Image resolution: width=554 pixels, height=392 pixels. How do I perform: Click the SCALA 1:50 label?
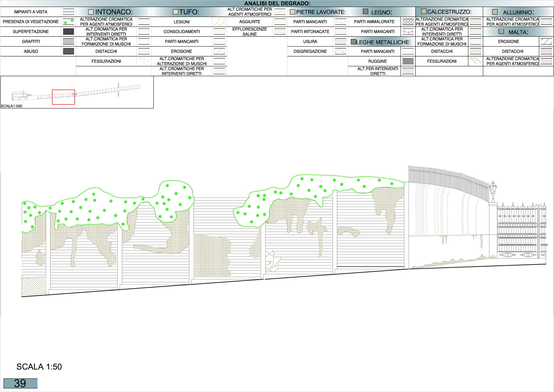(x=39, y=367)
